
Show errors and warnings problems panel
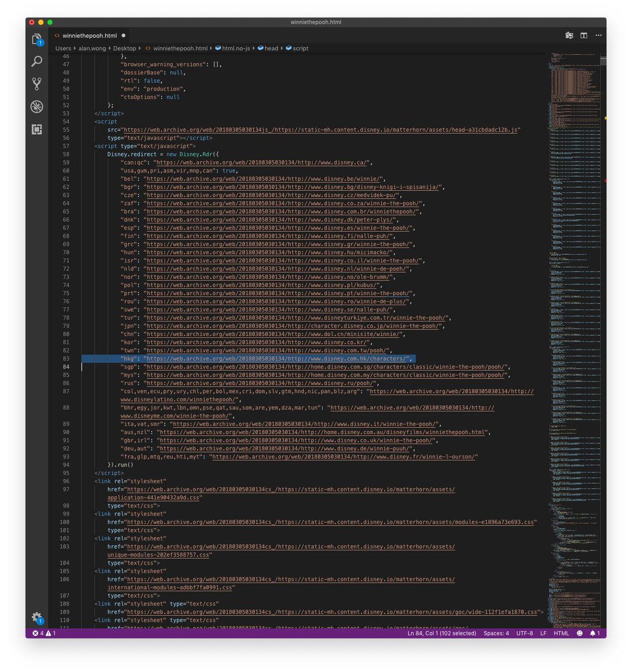coord(44,633)
